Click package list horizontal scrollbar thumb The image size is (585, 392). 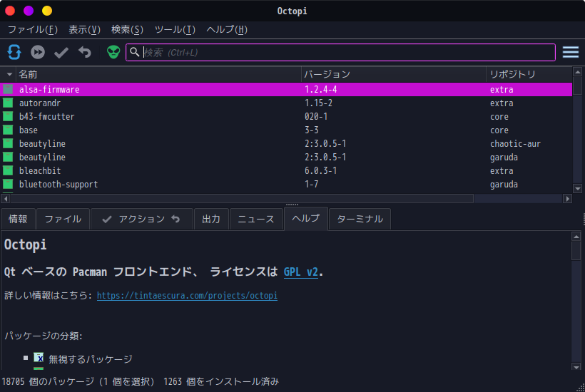pyautogui.click(x=242, y=199)
